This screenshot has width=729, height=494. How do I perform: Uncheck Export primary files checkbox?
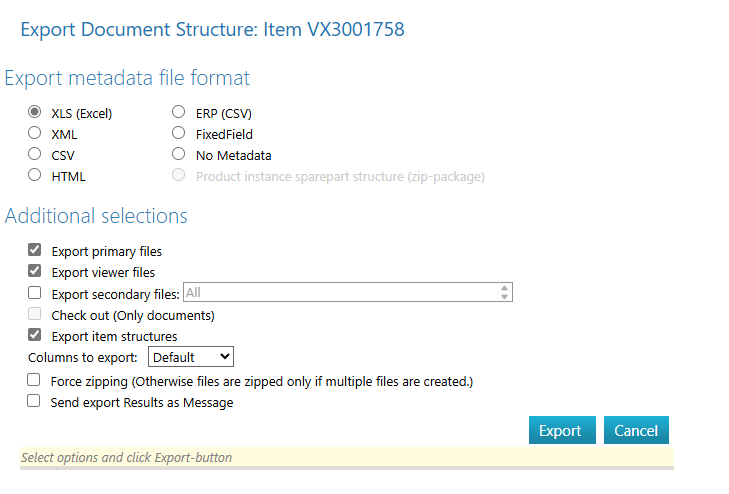tap(35, 251)
